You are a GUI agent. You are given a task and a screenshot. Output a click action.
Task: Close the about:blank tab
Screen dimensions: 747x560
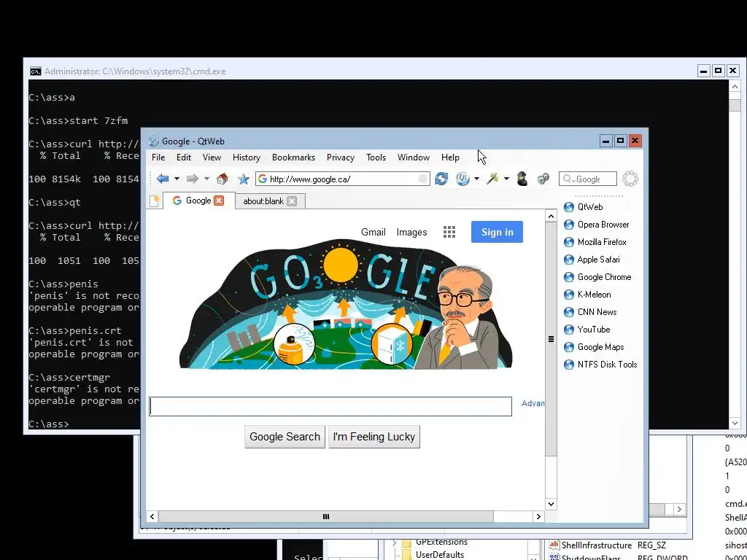[x=292, y=201]
